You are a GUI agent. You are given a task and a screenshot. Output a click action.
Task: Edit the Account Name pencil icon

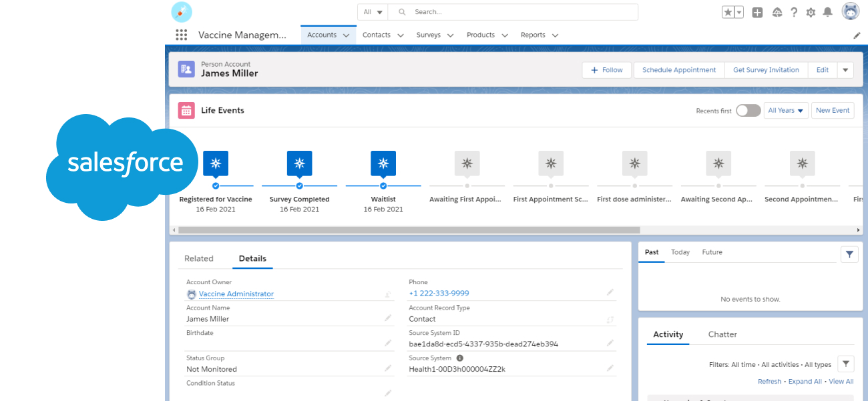(x=388, y=318)
